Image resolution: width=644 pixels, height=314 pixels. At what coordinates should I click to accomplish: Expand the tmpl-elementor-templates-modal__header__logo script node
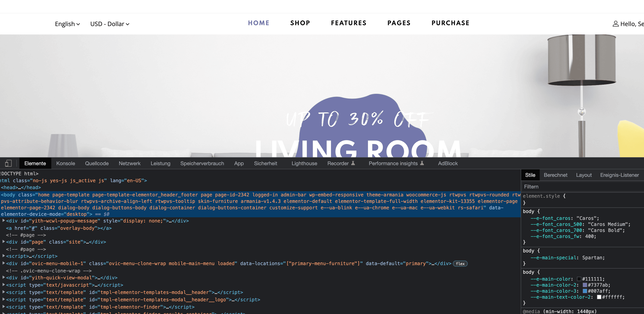point(3,299)
